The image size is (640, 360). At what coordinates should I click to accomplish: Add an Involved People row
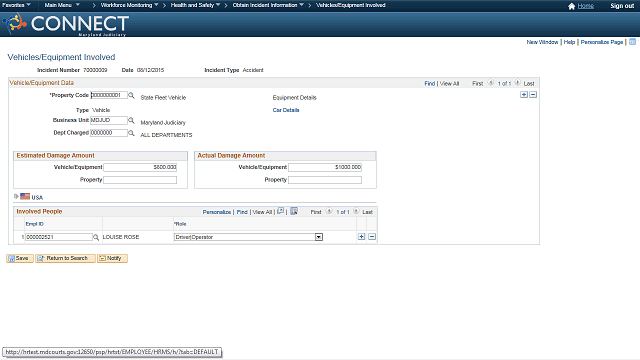[361, 237]
